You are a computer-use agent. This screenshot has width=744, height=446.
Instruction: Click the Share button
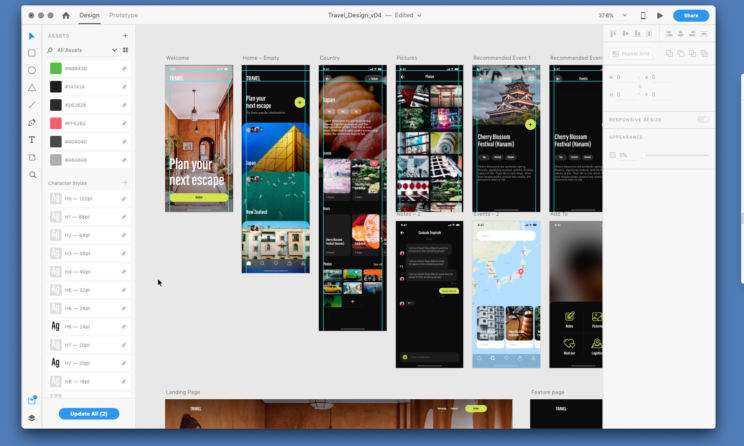(690, 15)
